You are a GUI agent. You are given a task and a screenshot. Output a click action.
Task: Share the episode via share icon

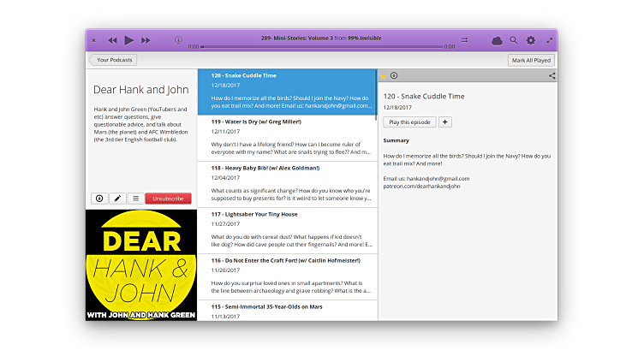click(552, 75)
